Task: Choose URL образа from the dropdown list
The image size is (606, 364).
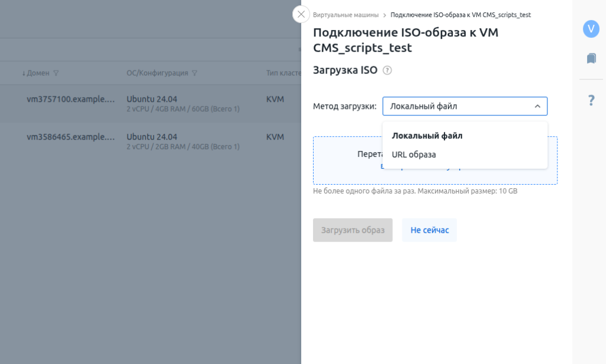Action: pyautogui.click(x=414, y=154)
